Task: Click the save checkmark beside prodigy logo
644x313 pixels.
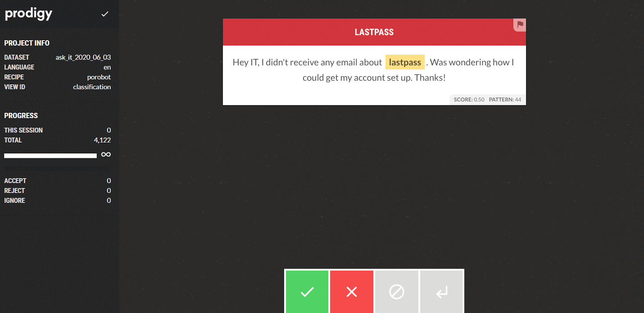Action: tap(105, 14)
